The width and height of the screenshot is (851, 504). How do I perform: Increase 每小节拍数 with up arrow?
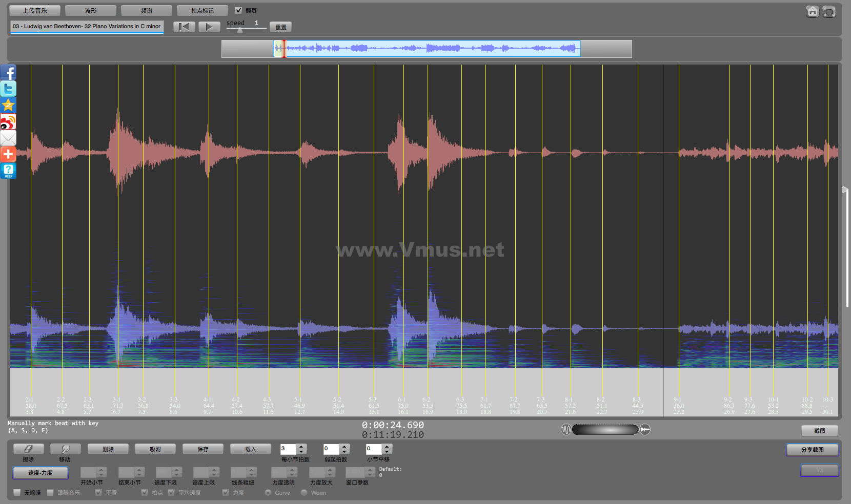(x=301, y=446)
